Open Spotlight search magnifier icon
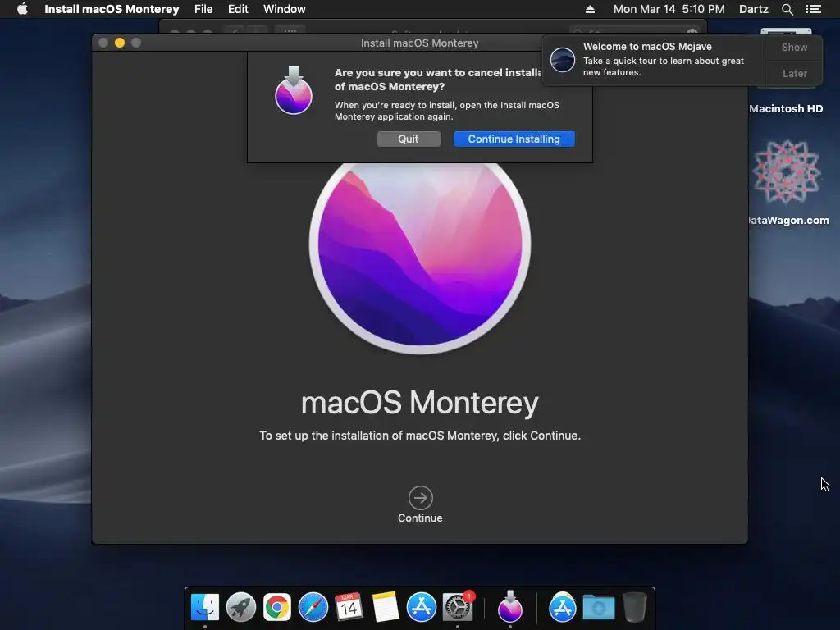Screen dimensions: 840x630 click(x=787, y=9)
